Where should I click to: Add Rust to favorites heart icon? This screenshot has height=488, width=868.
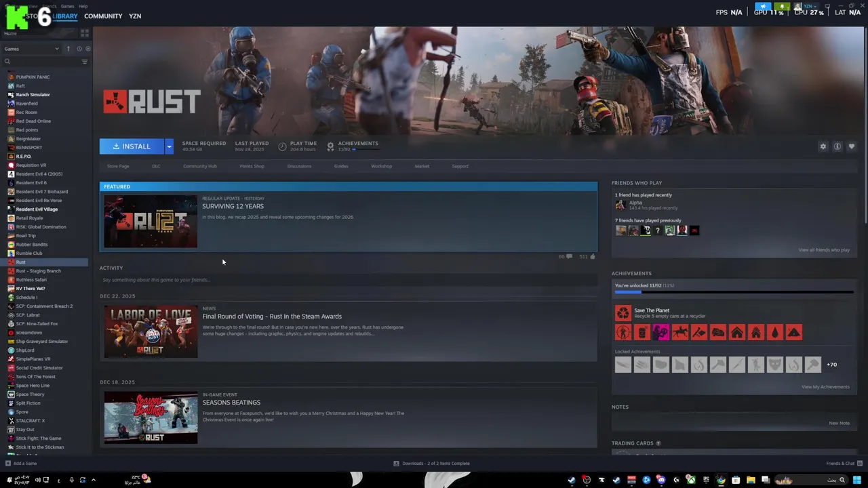click(x=852, y=146)
